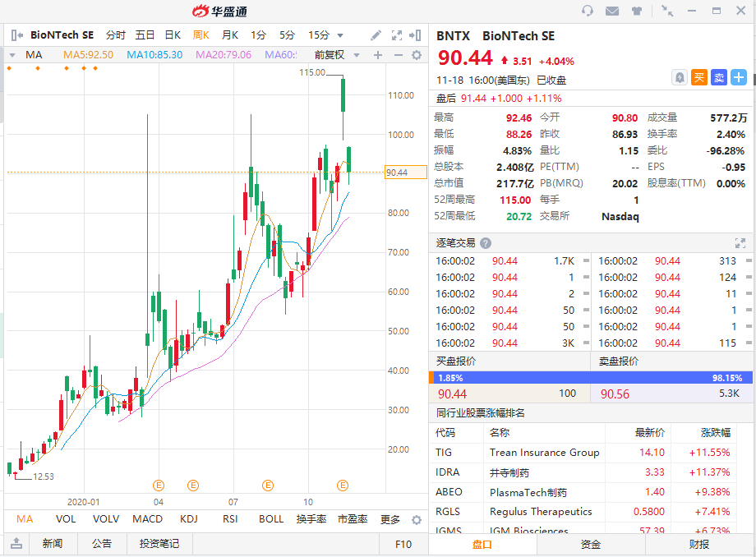This screenshot has width=756, height=557.
Task: Select the drawing pencil tool
Action: click(376, 35)
